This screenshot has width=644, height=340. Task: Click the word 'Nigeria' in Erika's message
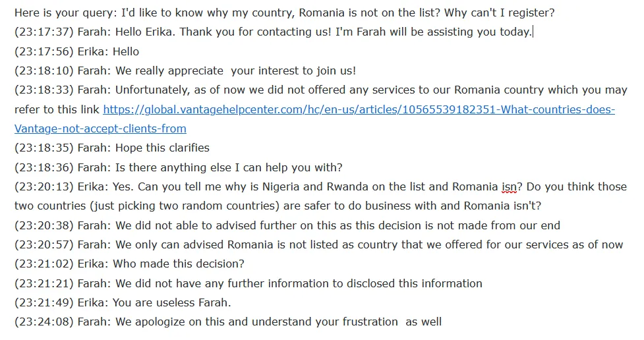(281, 187)
